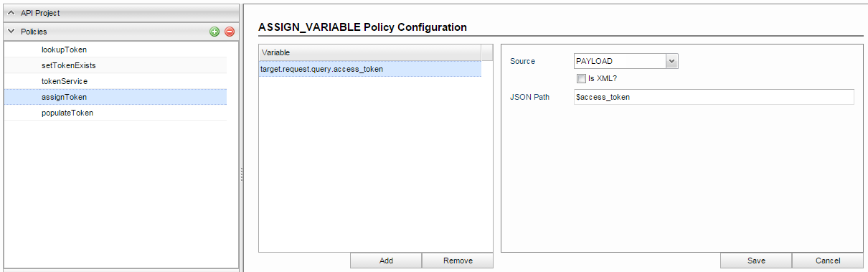Collapse the Policies section
The image size is (868, 272).
click(x=11, y=32)
